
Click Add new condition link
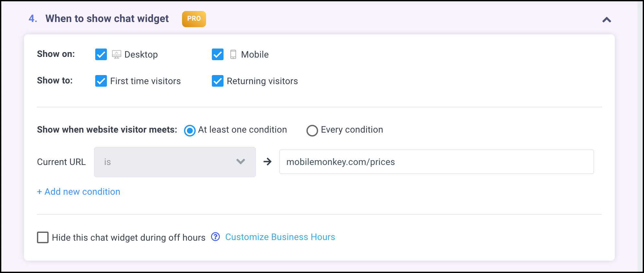[x=79, y=192]
